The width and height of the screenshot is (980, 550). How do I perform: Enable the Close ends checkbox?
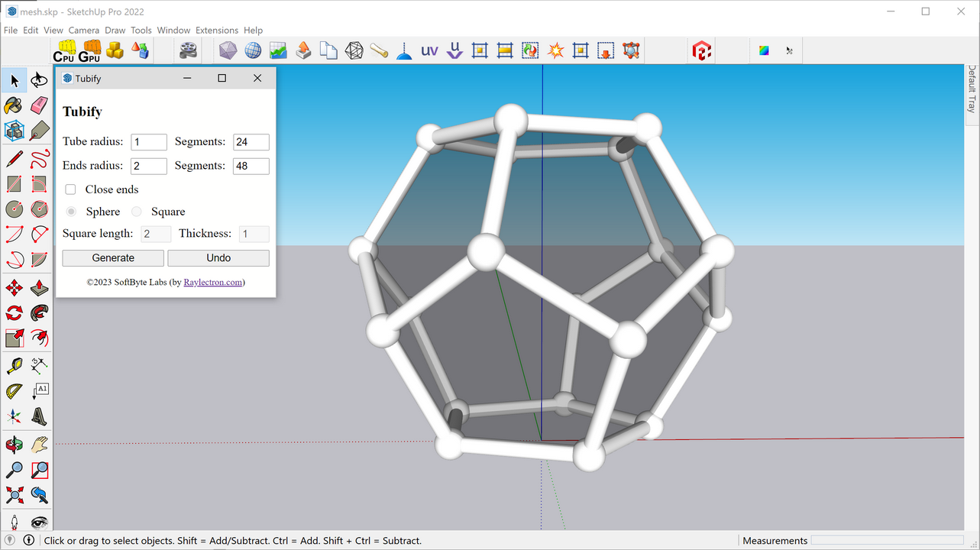pos(70,189)
